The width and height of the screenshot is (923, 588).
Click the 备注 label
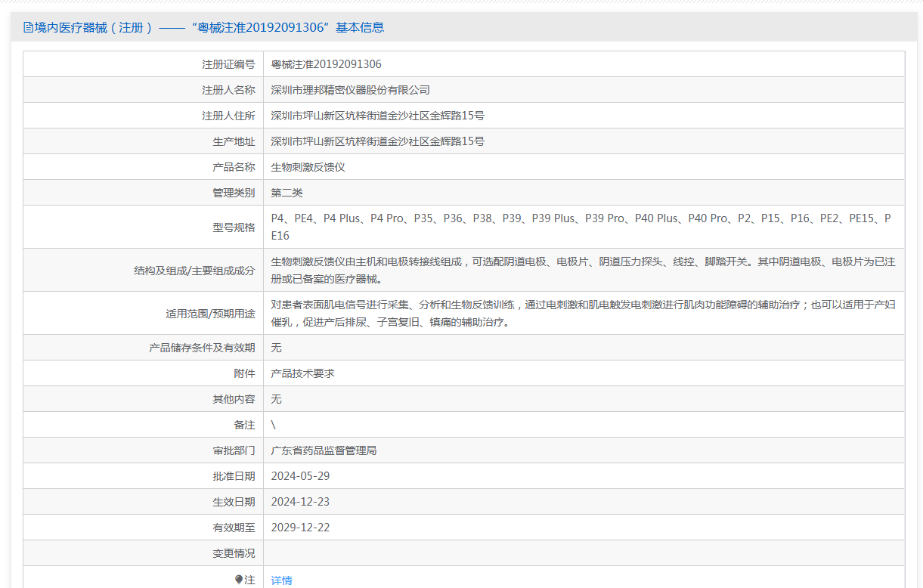244,425
